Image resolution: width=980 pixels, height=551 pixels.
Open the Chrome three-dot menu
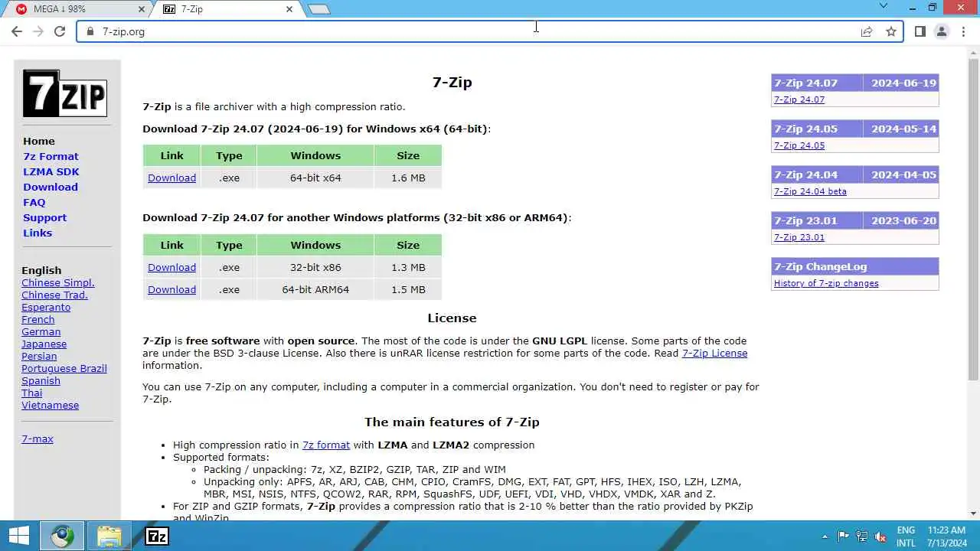[x=963, y=31]
